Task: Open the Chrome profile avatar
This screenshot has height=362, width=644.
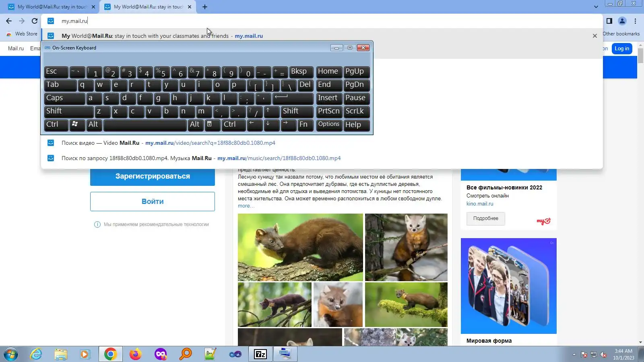Action: point(622,21)
